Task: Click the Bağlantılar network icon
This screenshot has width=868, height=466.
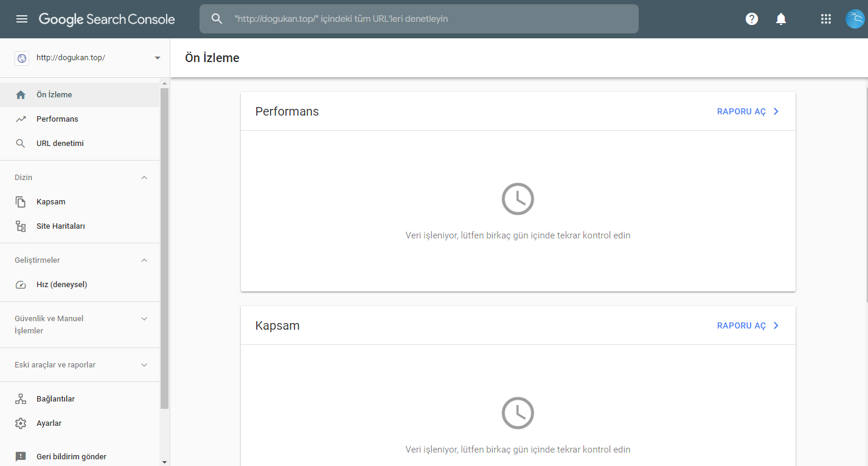Action: (x=21, y=399)
